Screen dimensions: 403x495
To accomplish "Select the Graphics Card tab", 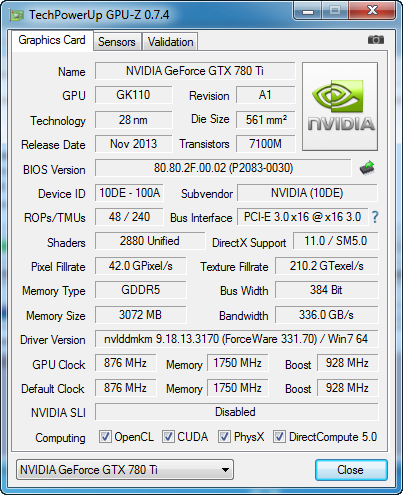I will pos(52,40).
